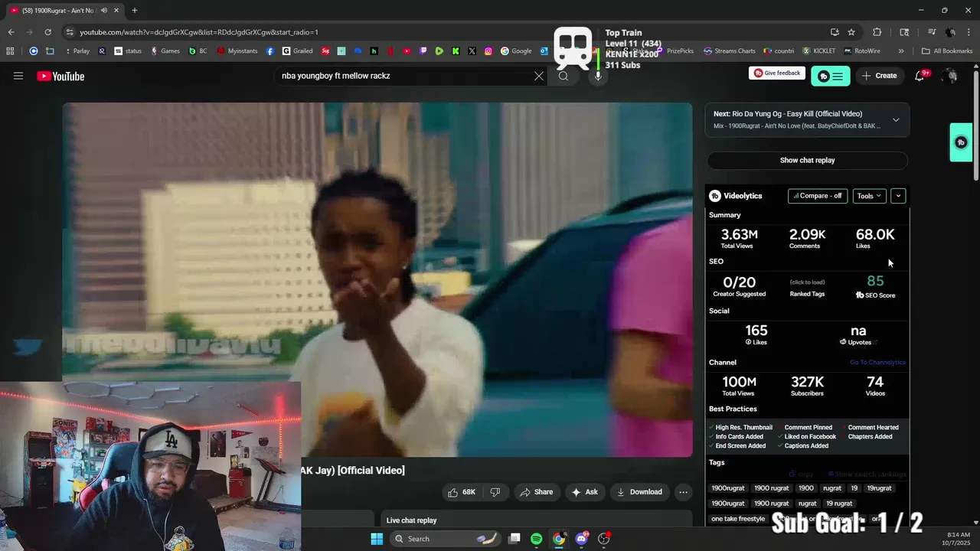This screenshot has height=551, width=980.
Task: Click the address bar URL
Action: (199, 32)
